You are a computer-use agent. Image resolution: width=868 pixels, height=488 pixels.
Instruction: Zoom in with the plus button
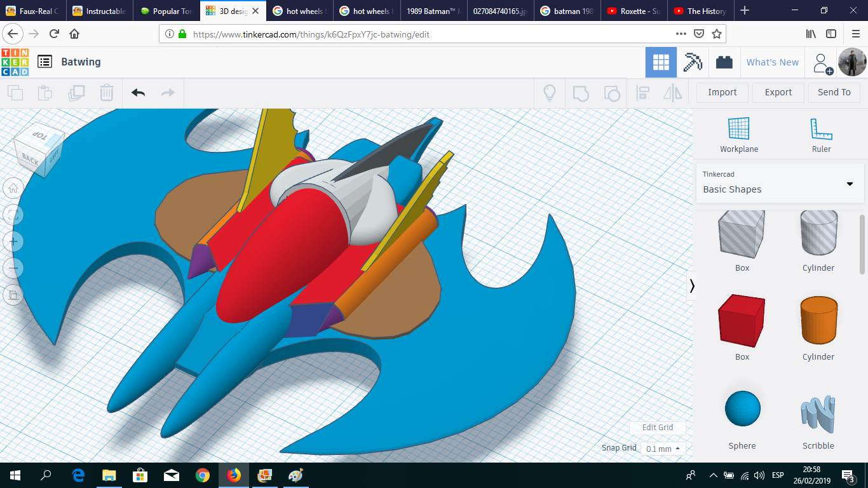pyautogui.click(x=13, y=241)
